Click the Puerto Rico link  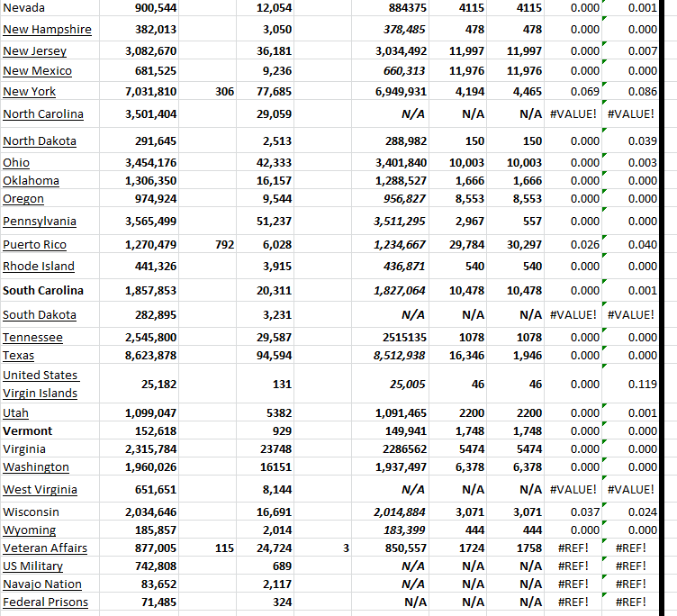(34, 244)
